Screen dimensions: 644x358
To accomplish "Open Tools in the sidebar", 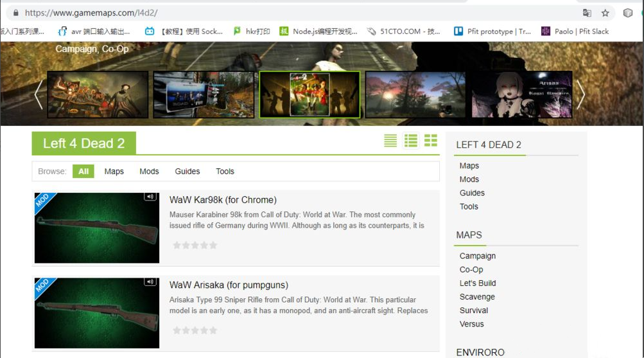I will click(469, 206).
